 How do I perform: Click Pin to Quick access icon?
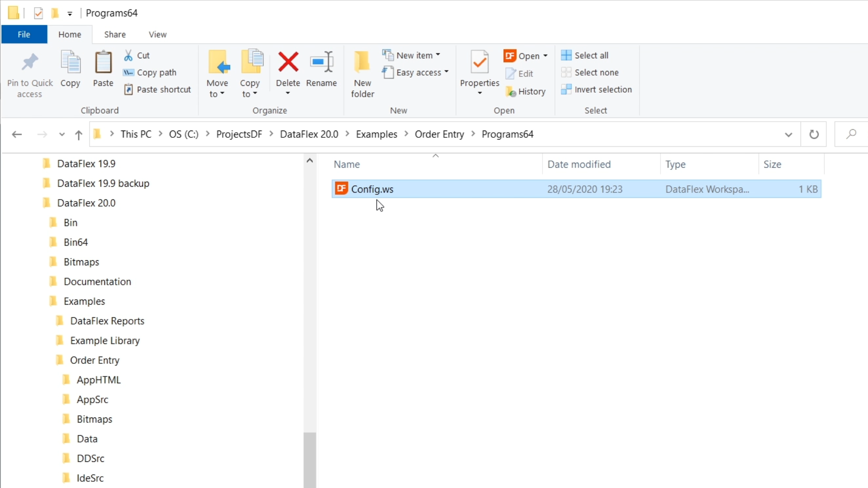click(x=30, y=63)
